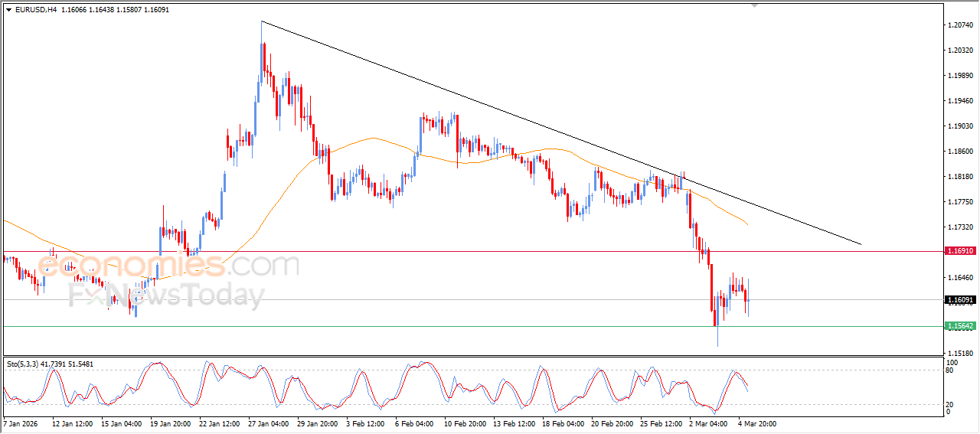The height and width of the screenshot is (434, 980).
Task: Click the arrow beside EURUSD,H4 title
Action: tap(9, 10)
